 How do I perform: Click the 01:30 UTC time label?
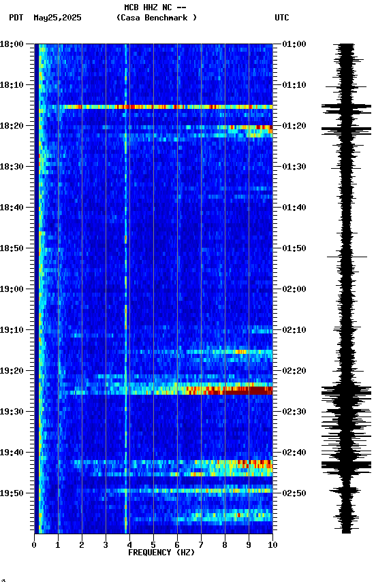point(294,167)
